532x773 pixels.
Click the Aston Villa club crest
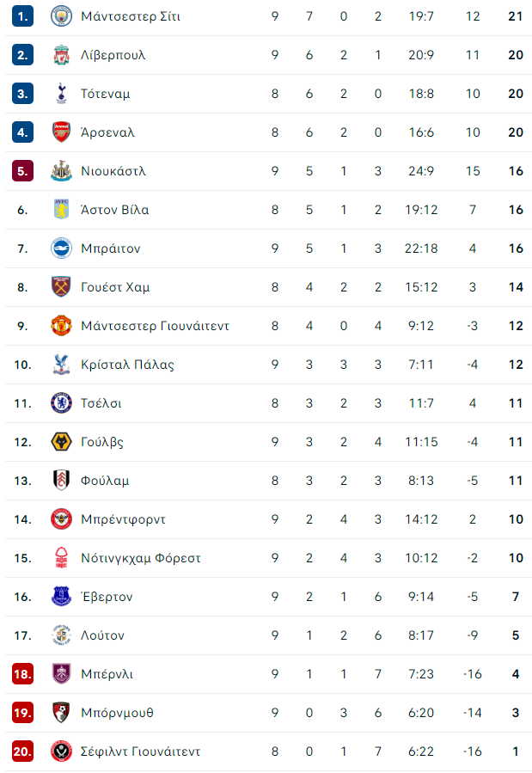coord(62,210)
